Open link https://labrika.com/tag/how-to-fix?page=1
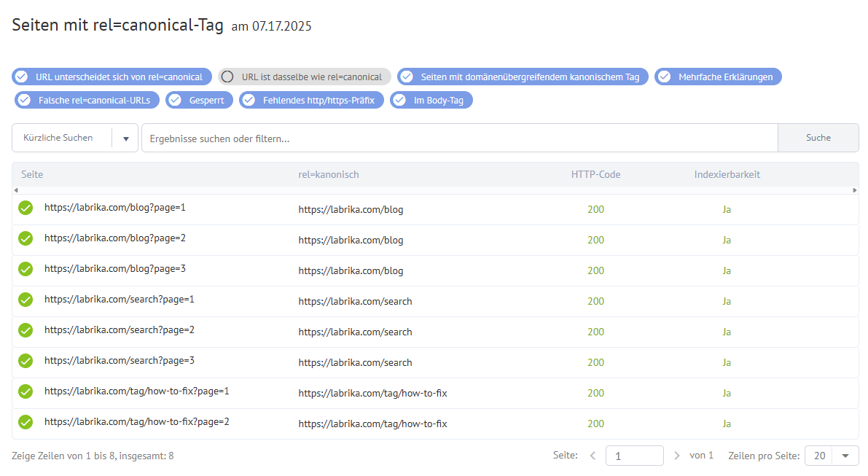868x476 pixels. coord(137,391)
